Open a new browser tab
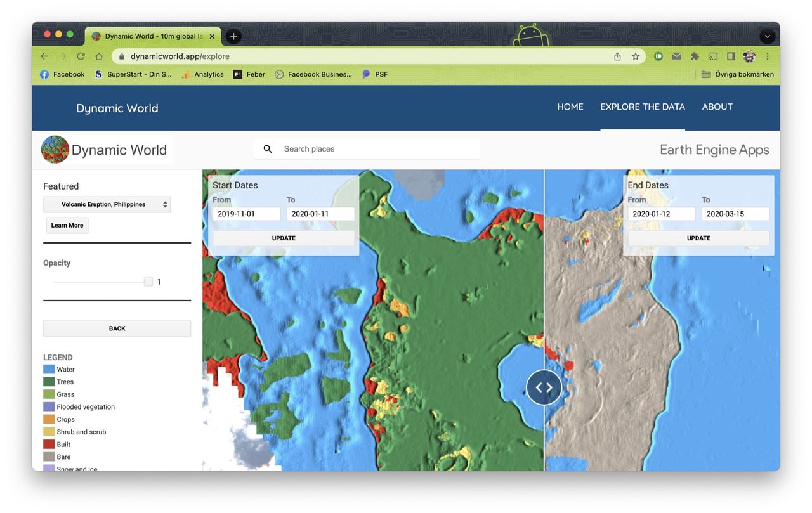This screenshot has width=812, height=513. coord(233,36)
